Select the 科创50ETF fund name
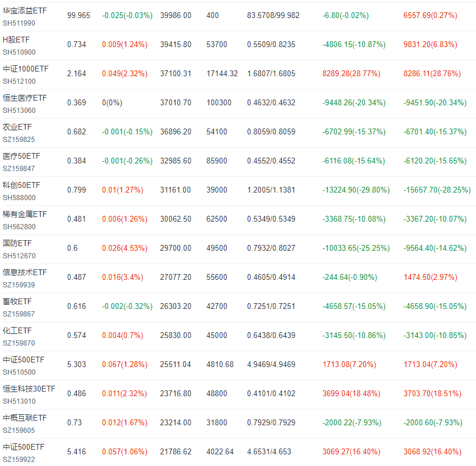Viewport: 476px width, 466px height. (22, 186)
